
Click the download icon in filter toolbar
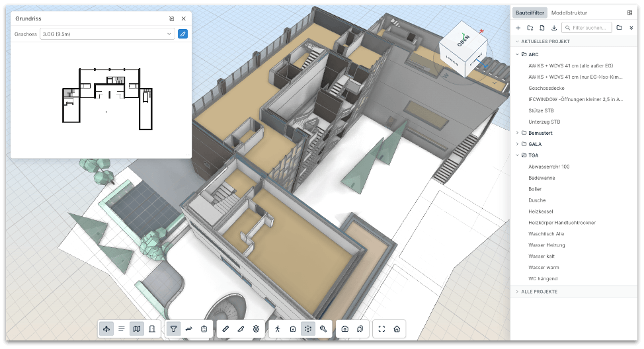point(554,28)
